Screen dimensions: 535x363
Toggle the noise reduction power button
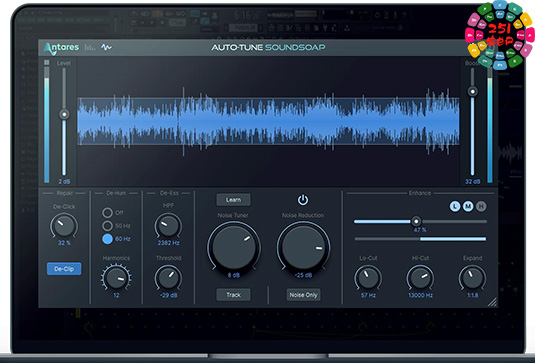(303, 200)
